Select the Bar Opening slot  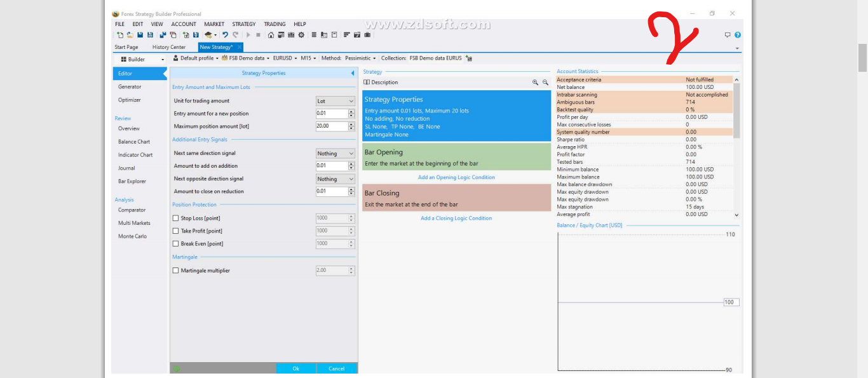tap(456, 157)
